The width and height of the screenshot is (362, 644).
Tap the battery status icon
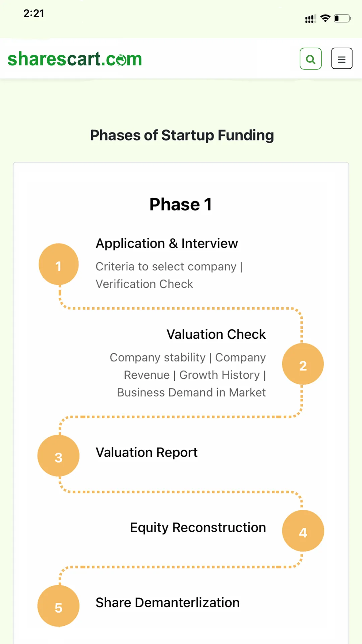pyautogui.click(x=343, y=18)
